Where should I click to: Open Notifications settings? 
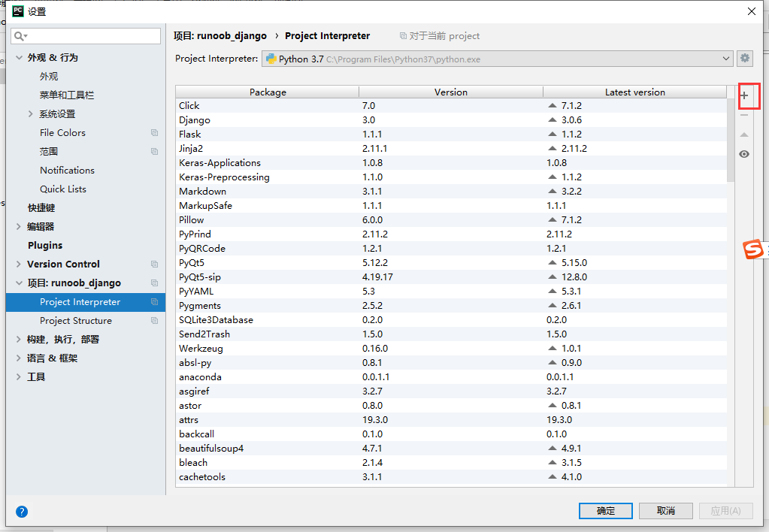coord(67,170)
